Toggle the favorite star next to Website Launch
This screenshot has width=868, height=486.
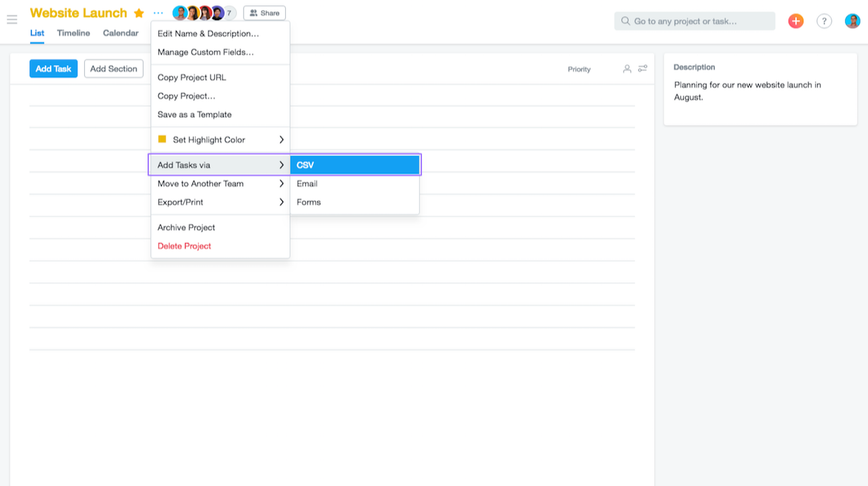point(139,13)
